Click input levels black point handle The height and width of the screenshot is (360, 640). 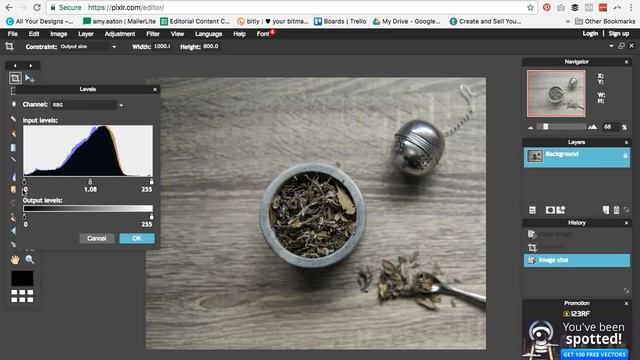pyautogui.click(x=24, y=181)
